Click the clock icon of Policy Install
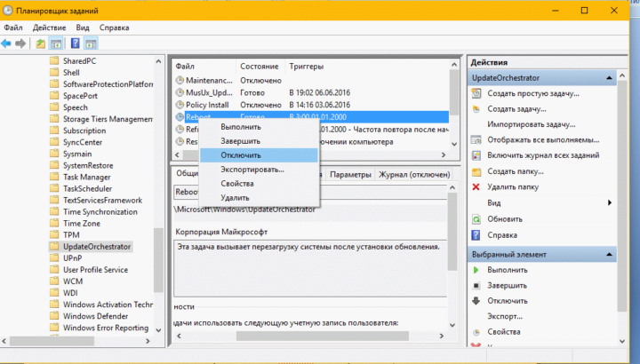The image size is (640, 364). [179, 104]
